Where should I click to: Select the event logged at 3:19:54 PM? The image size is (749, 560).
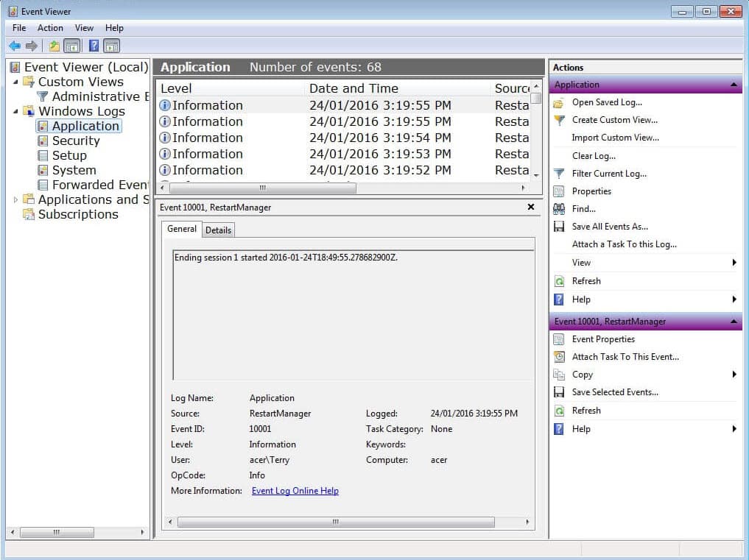[x=344, y=138]
